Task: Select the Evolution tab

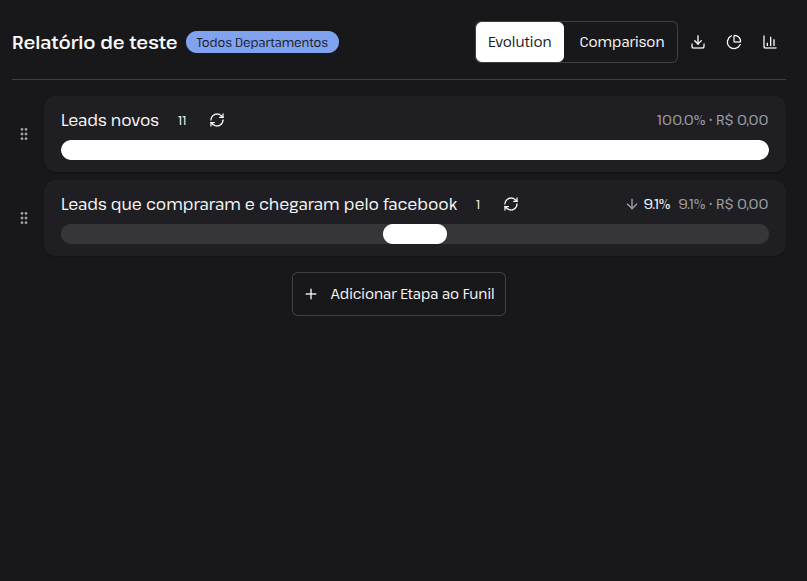Action: (520, 42)
